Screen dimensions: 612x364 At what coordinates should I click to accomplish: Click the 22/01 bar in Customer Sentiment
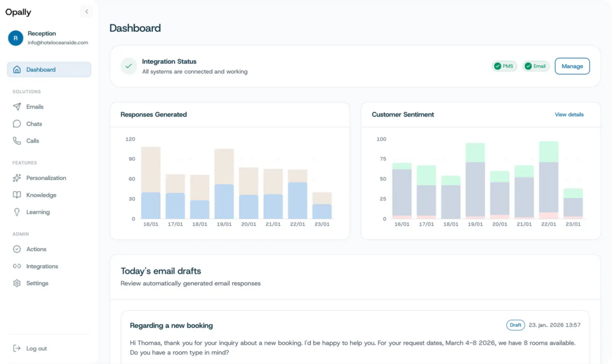coord(549,181)
